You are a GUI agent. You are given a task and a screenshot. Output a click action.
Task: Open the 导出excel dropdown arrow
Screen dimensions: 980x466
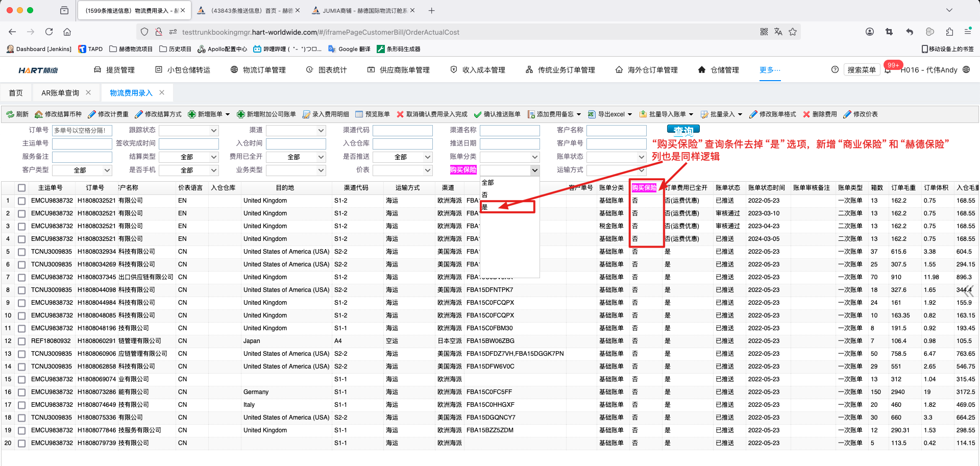pyautogui.click(x=630, y=114)
